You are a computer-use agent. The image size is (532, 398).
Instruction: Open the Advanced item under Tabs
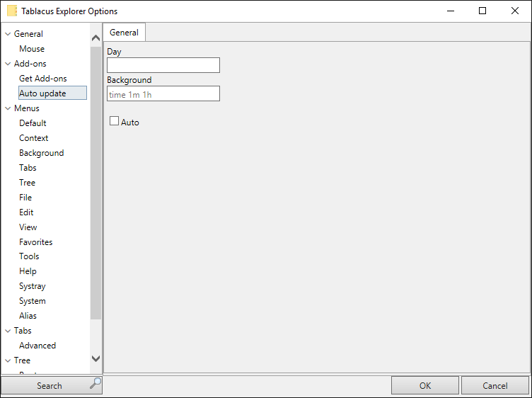click(x=37, y=346)
